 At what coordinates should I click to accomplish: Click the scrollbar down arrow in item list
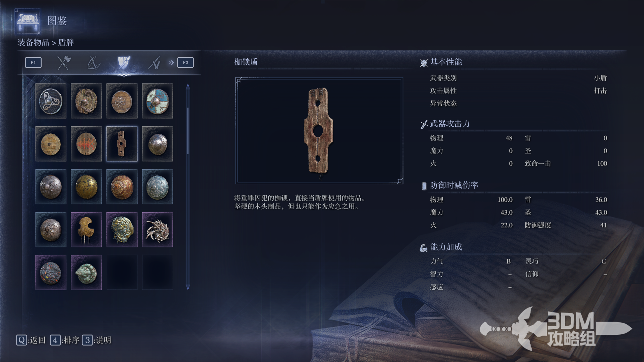coord(188,287)
